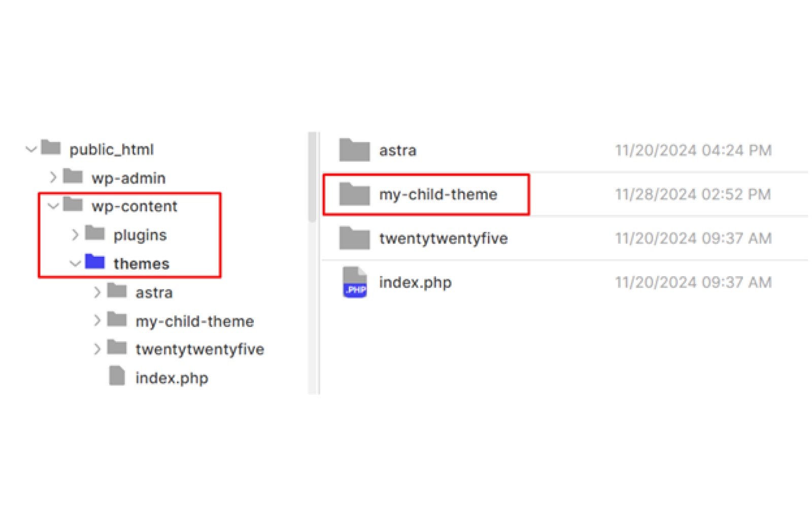
Task: Expand the astra folder in the tree
Action: point(97,292)
